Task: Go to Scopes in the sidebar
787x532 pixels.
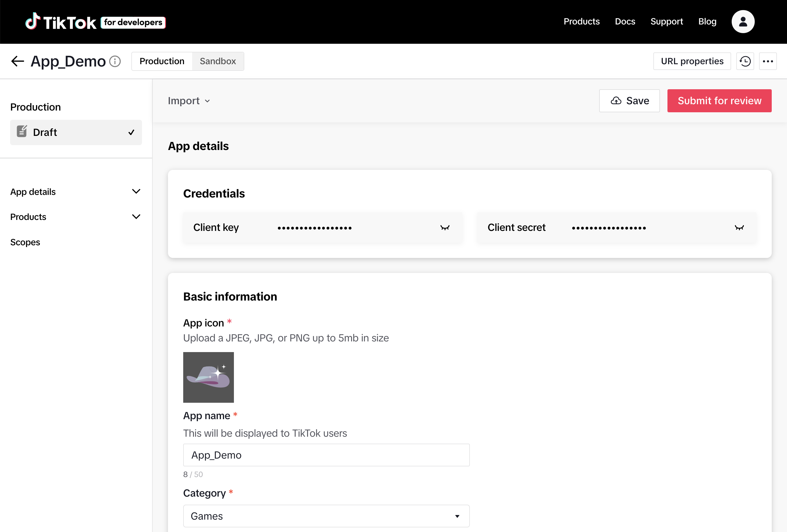Action: [25, 242]
